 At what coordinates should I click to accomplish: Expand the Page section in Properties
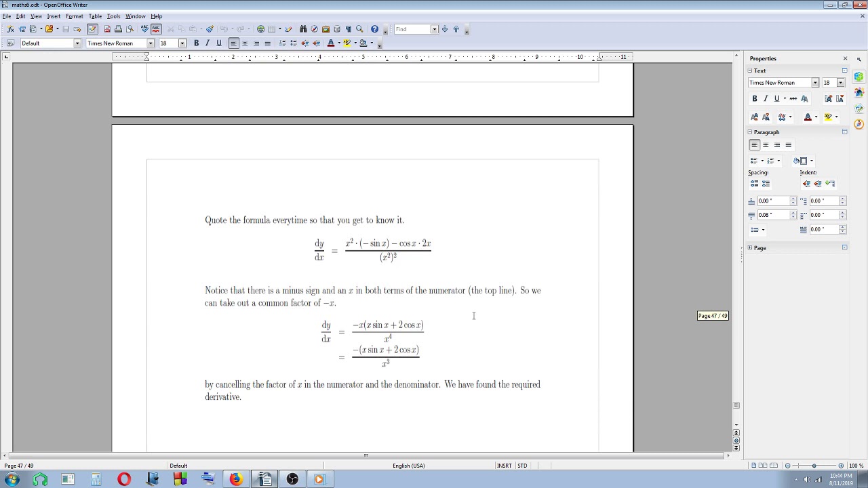pos(750,248)
